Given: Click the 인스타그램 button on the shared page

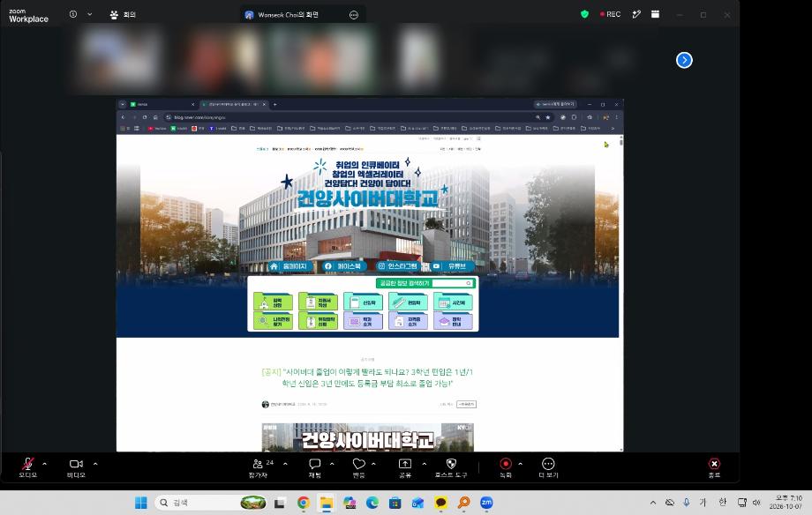Looking at the screenshot, I should pos(398,266).
